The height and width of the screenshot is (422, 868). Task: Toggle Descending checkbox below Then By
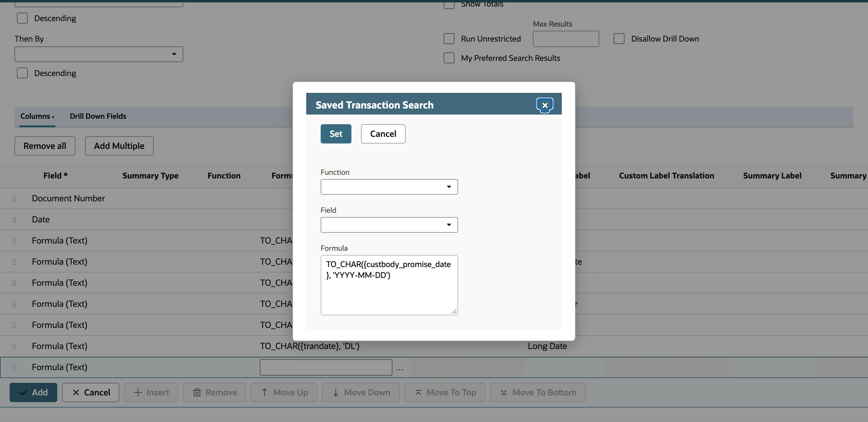point(22,73)
